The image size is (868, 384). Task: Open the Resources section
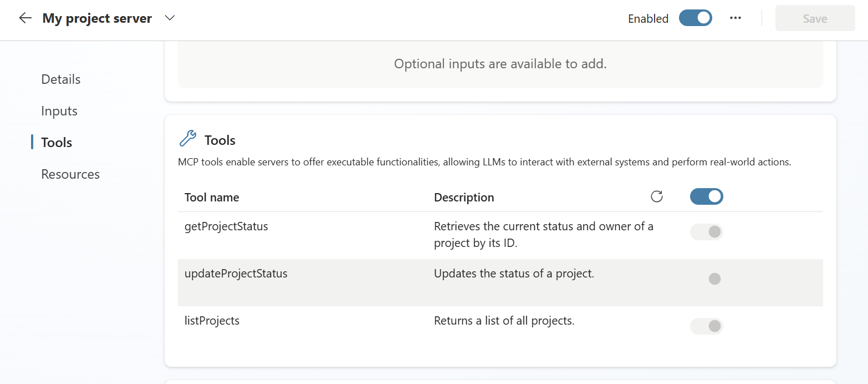point(70,174)
